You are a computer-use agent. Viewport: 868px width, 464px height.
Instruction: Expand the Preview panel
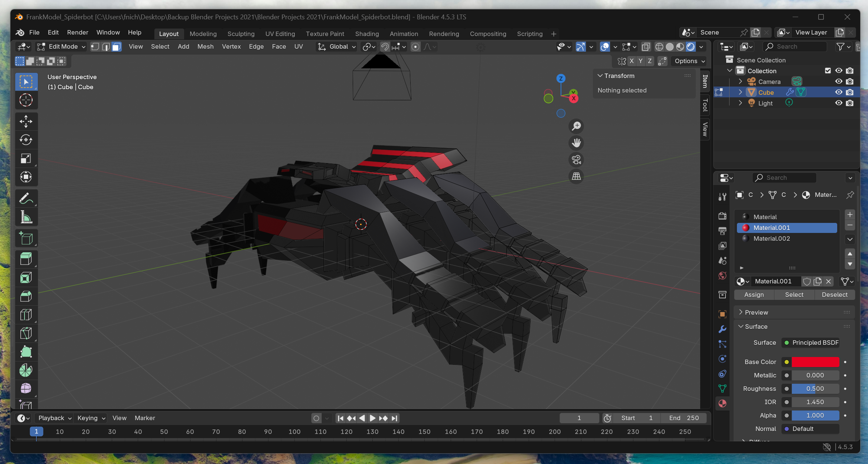point(756,312)
